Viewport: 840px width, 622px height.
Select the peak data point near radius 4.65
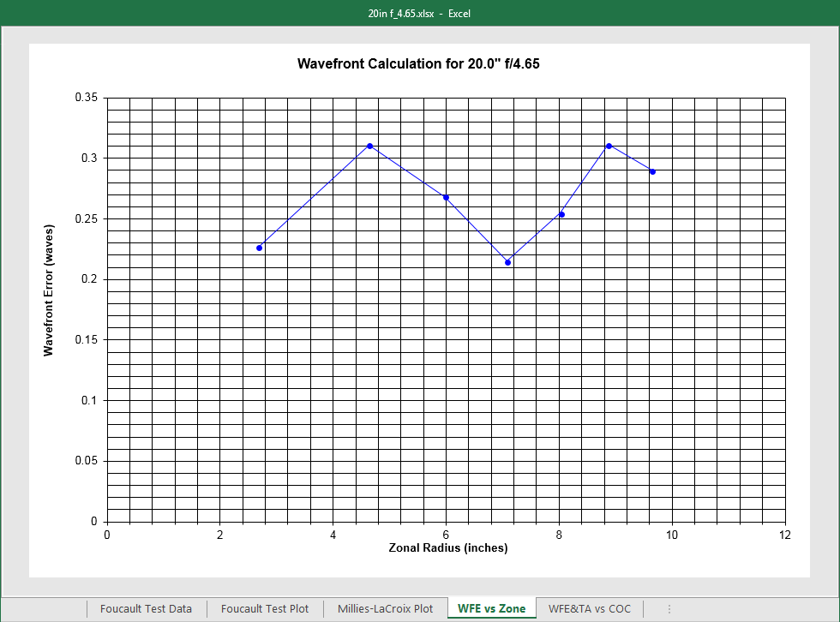coord(369,146)
